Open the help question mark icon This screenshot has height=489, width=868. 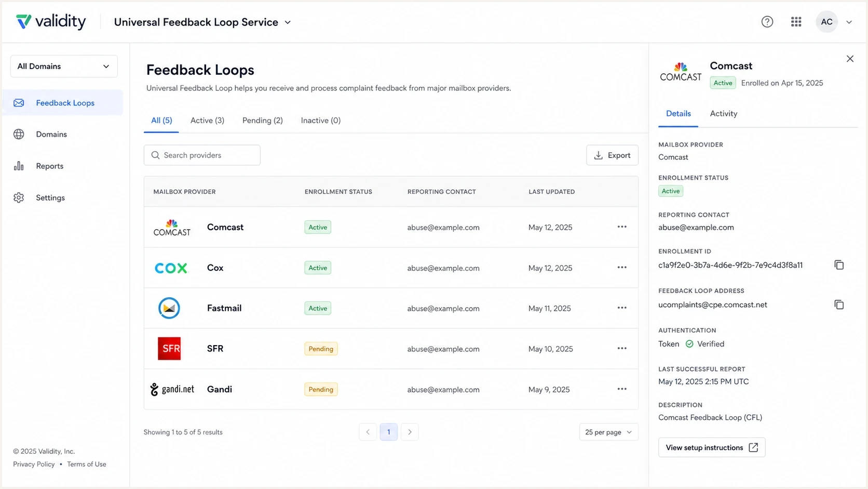767,22
